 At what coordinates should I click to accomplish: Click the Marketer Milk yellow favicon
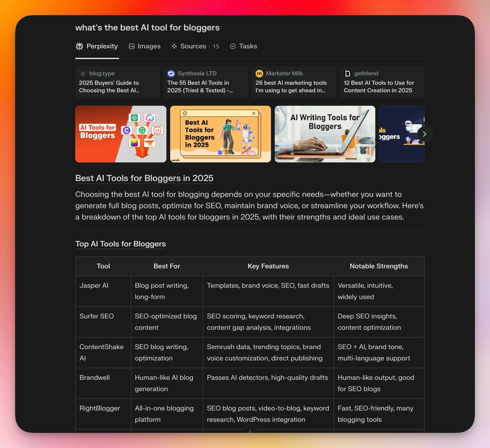[259, 73]
